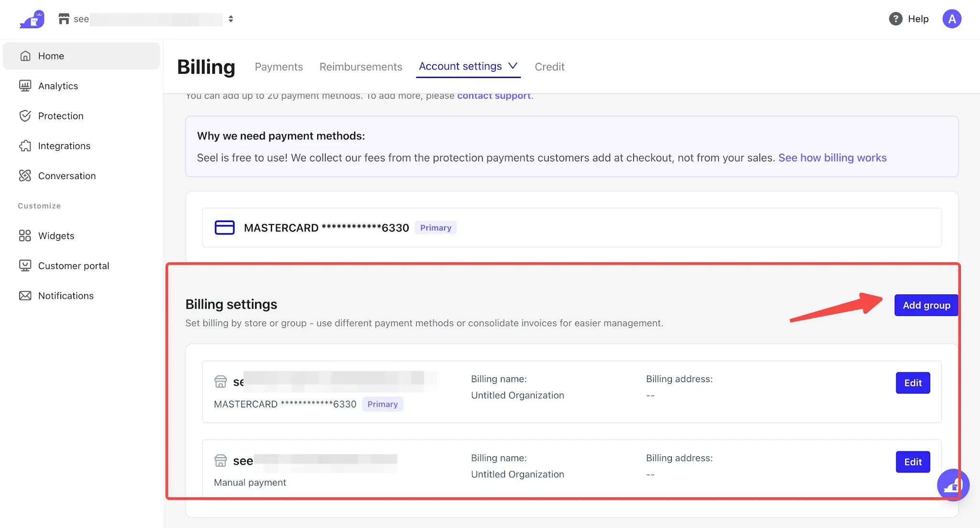Open Help question mark icon
This screenshot has height=528, width=980.
895,19
